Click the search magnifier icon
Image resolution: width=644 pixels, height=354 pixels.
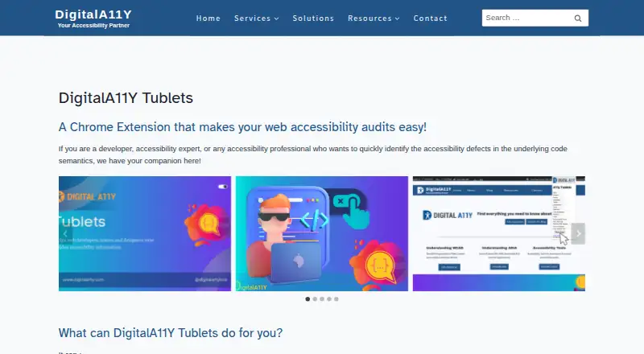point(577,18)
